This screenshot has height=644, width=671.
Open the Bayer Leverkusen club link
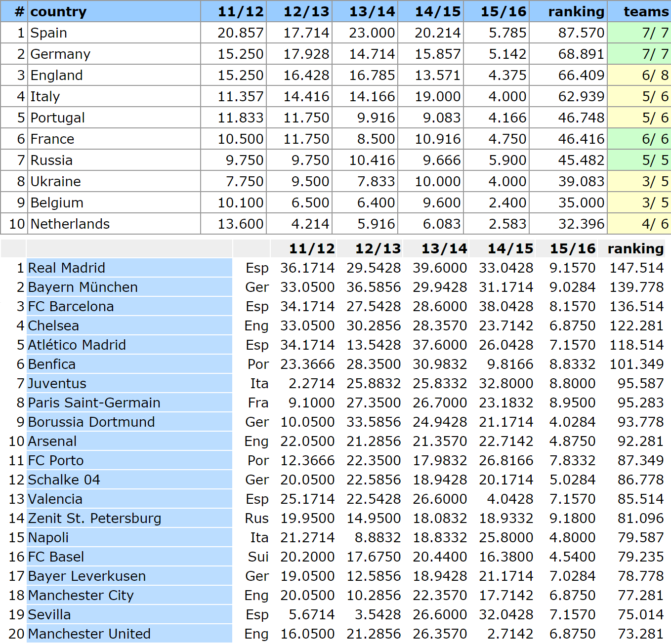pyautogui.click(x=86, y=576)
